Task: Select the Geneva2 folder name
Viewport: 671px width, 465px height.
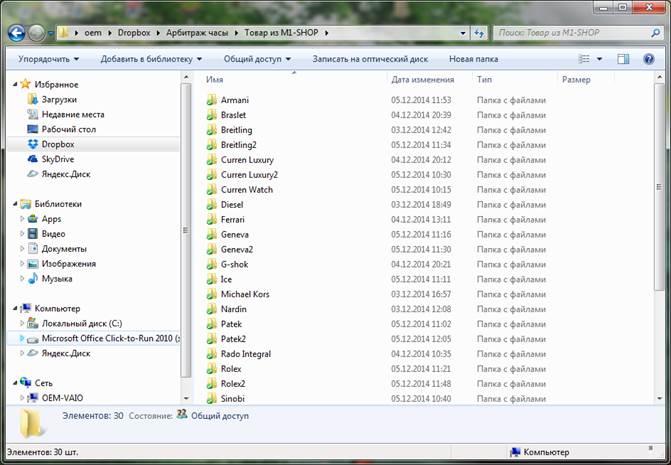Action: [237, 249]
